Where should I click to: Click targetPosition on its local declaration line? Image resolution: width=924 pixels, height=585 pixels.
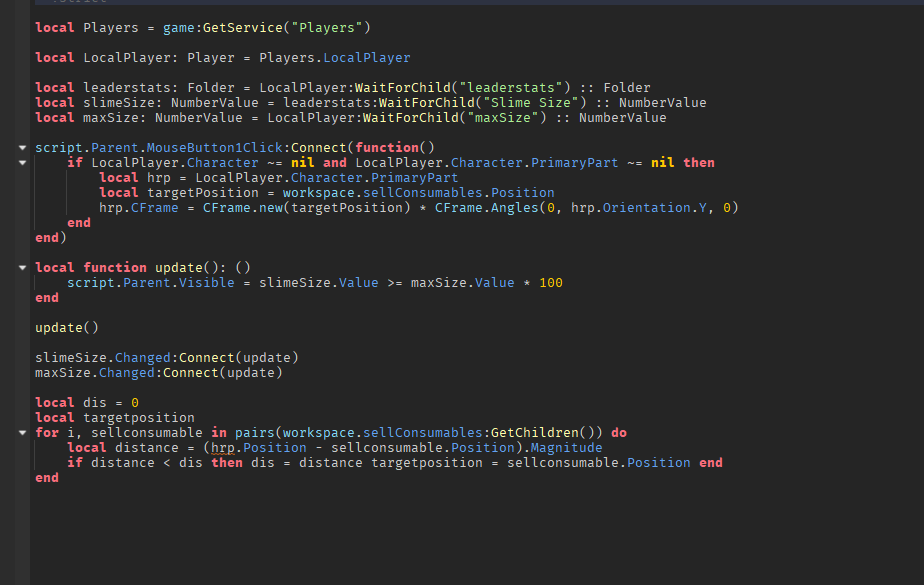203,193
